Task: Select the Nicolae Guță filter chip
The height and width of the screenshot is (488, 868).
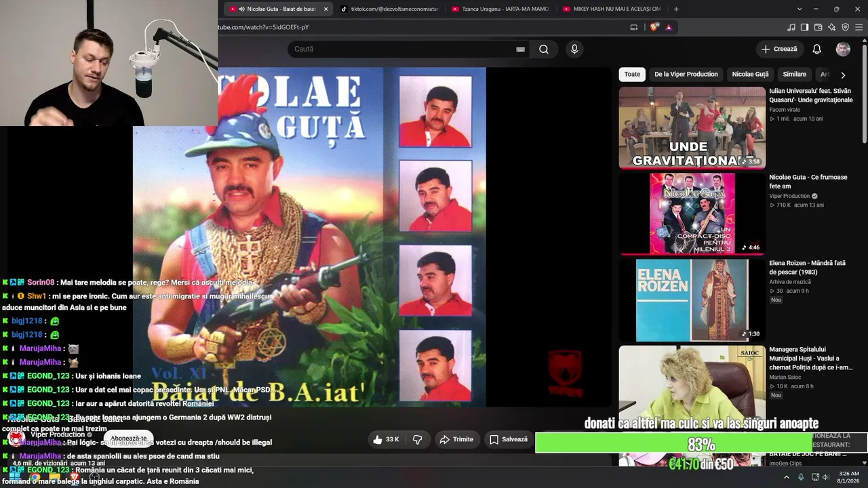Action: [750, 75]
